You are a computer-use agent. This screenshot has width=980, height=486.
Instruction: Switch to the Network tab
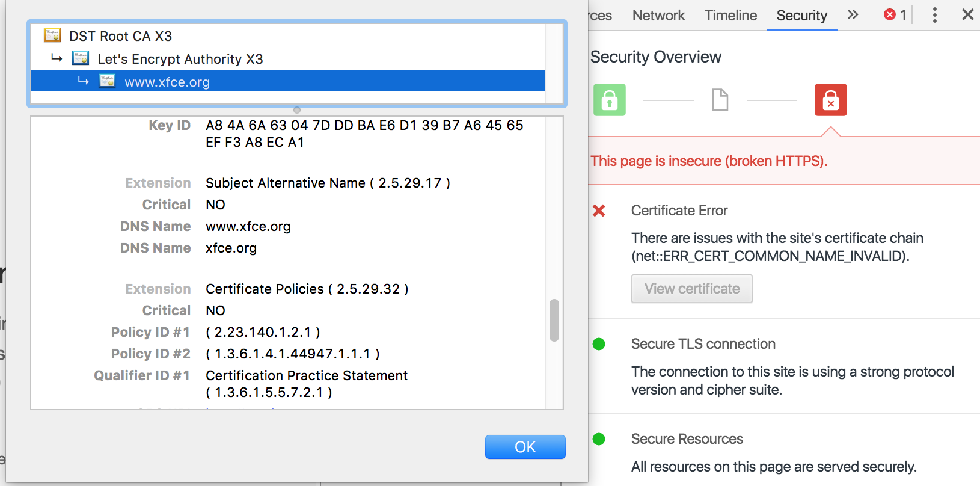click(x=658, y=16)
